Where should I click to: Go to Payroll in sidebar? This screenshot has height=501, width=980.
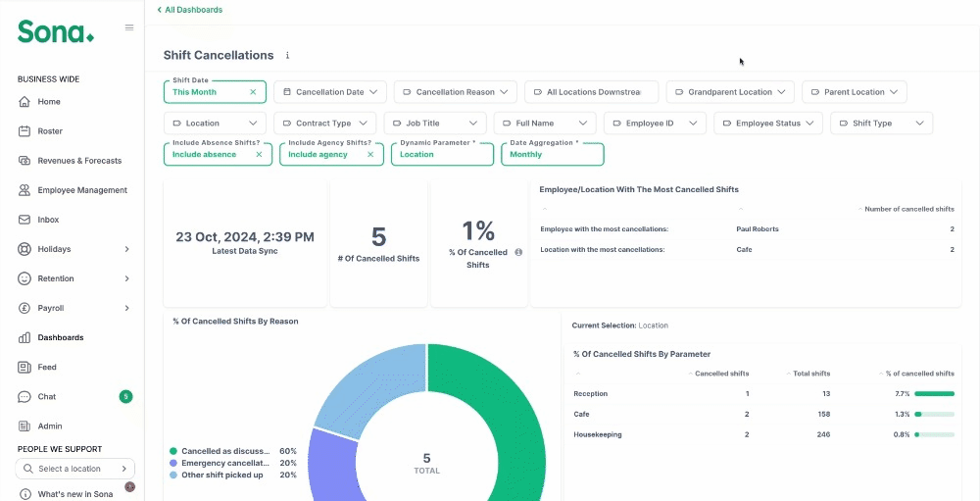[x=75, y=309]
